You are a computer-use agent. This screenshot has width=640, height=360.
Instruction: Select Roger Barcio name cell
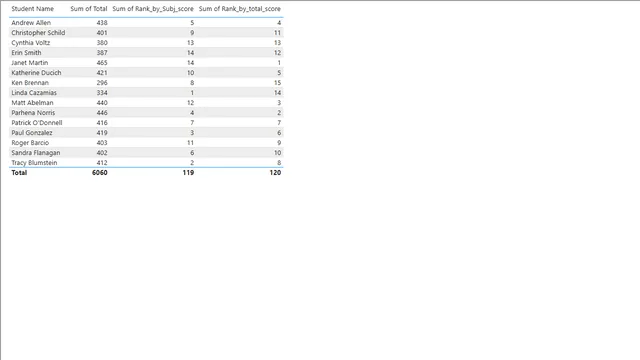point(30,143)
